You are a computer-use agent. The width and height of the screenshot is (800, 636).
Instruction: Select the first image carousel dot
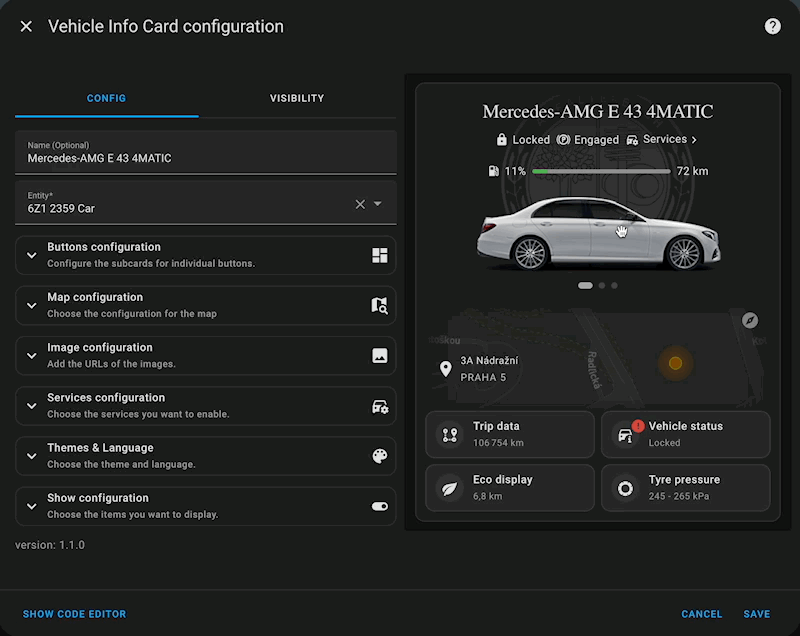point(585,286)
